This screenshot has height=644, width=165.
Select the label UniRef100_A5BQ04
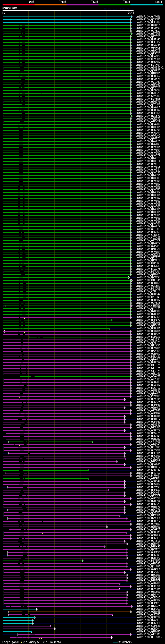point(148,629)
